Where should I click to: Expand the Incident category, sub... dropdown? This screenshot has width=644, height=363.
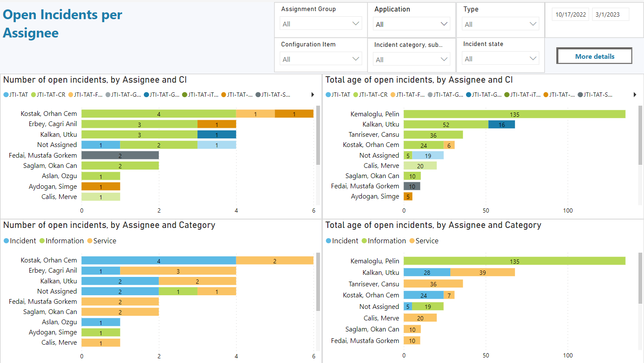(412, 59)
